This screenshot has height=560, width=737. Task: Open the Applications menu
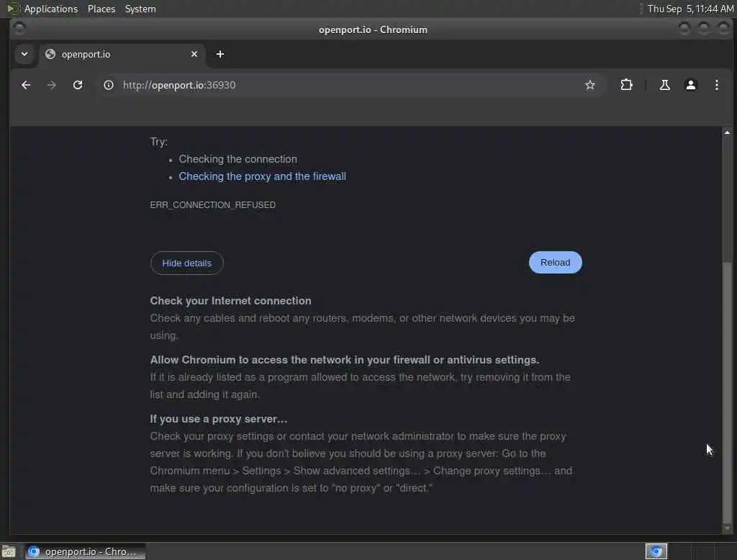point(51,9)
